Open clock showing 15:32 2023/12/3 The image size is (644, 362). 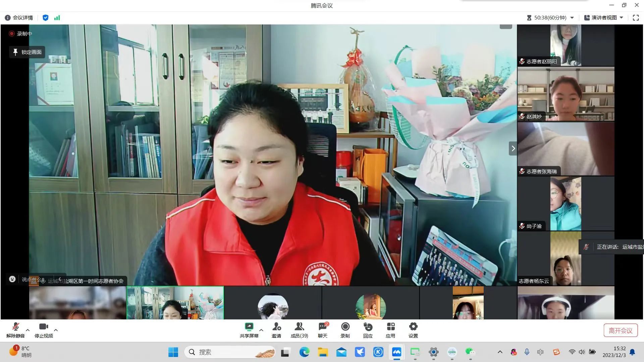coord(614,352)
